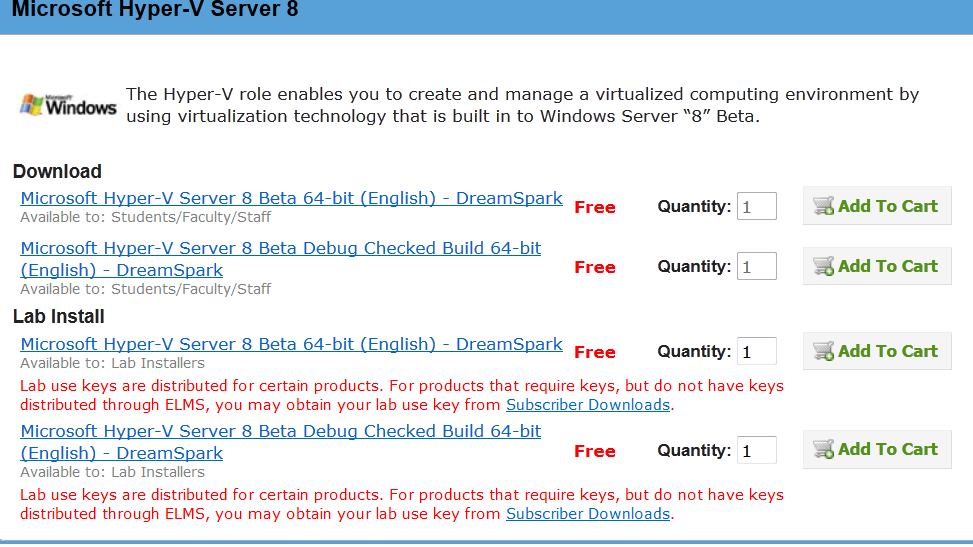Click 'Available to: Students/Faculty/Staff' under Download Beta 64-bit
The height and width of the screenshot is (547, 973).
pos(146,217)
